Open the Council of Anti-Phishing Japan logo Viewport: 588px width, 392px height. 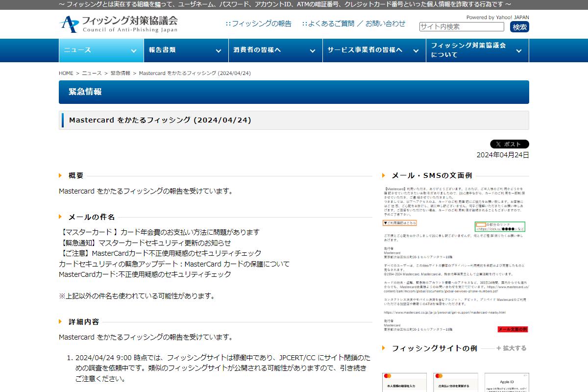tap(118, 24)
